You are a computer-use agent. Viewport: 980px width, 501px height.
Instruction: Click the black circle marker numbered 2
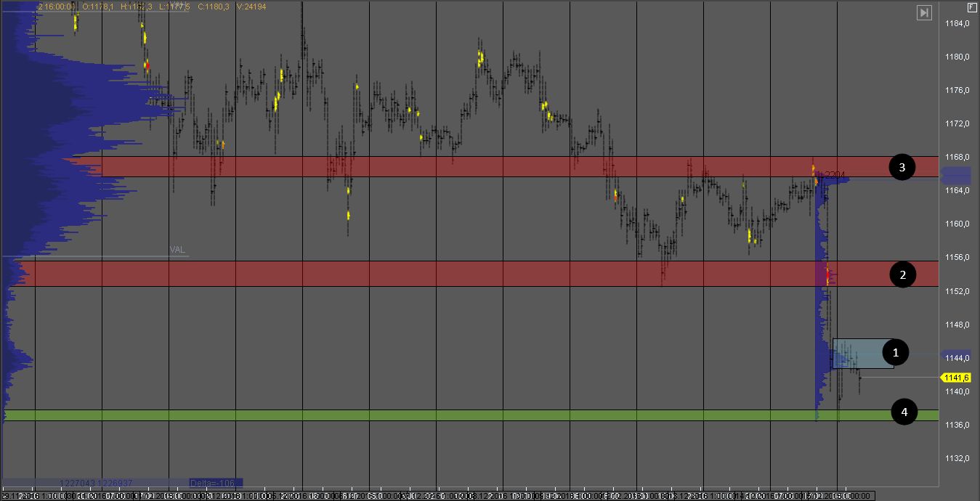902,274
